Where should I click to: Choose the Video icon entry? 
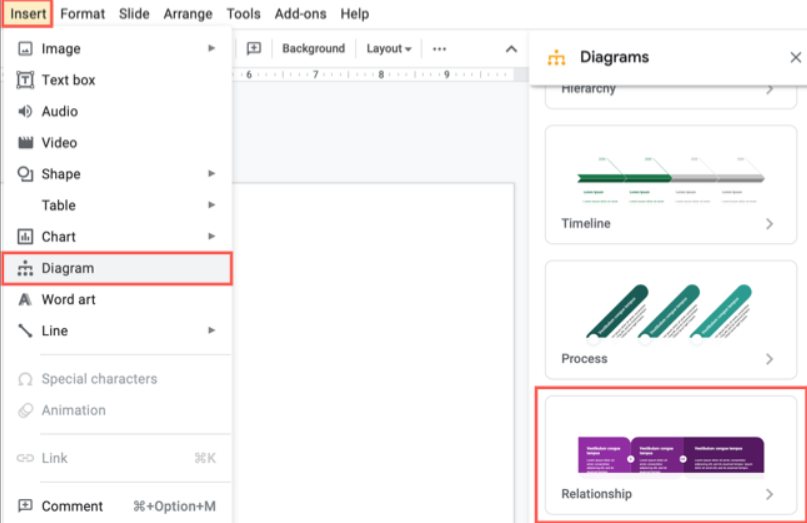[x=25, y=143]
